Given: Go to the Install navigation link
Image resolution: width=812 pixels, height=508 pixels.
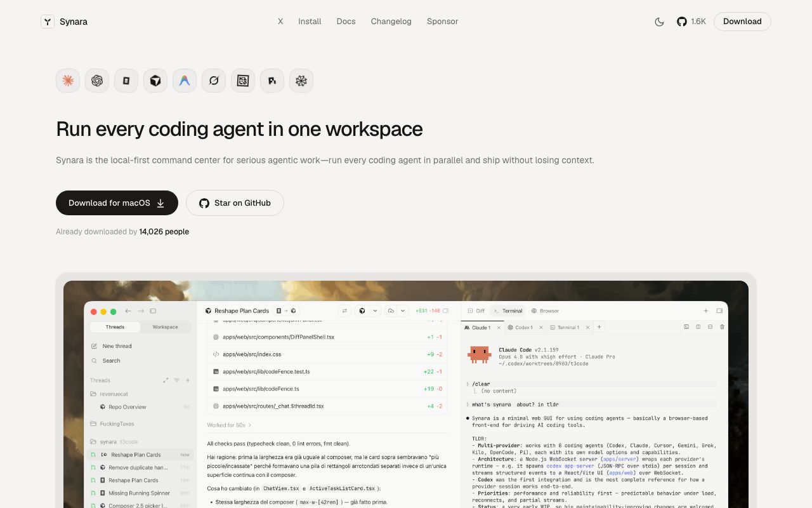Looking at the screenshot, I should [310, 22].
